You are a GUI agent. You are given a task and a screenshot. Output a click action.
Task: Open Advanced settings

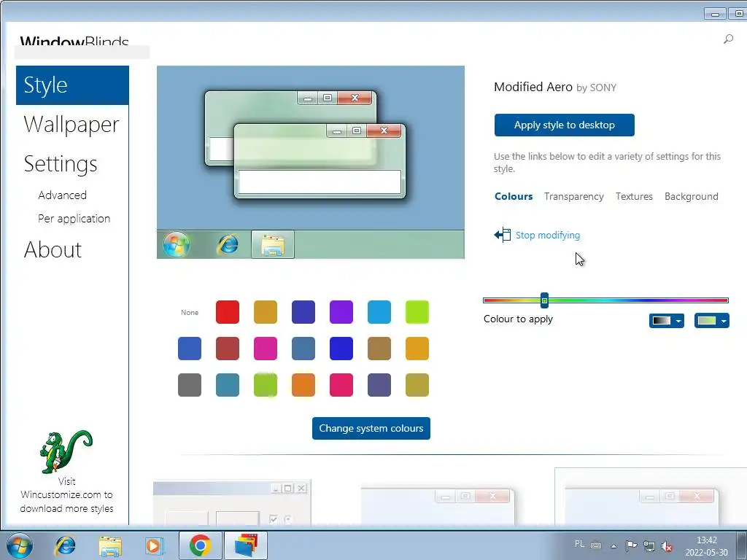coord(63,195)
